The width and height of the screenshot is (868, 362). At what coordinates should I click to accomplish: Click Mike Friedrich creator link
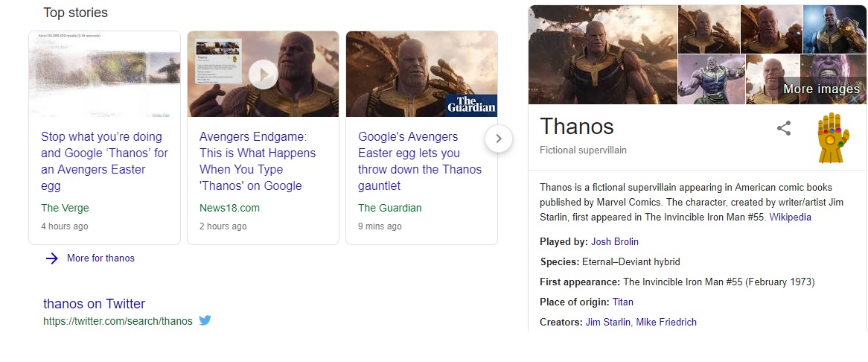click(666, 323)
